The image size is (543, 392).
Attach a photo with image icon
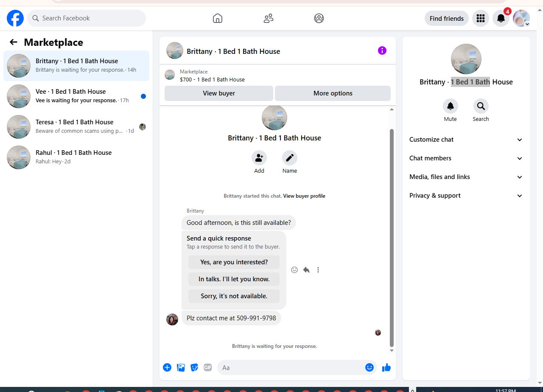tap(181, 367)
